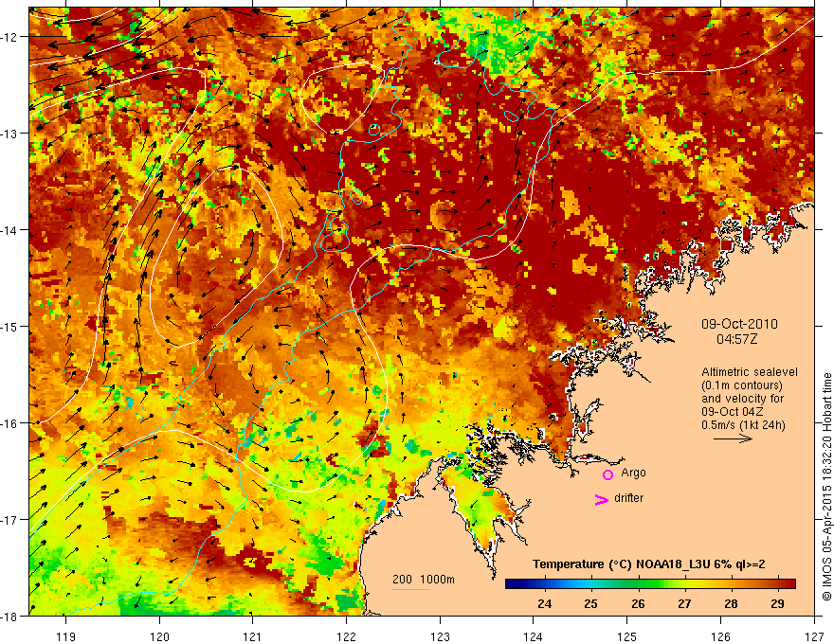Screen dimensions: 834x644
Task: Click the 'Altimetric sealevel' legend text
Action: click(x=750, y=372)
